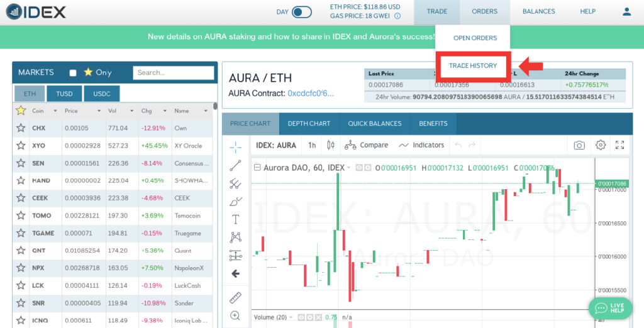
Task: Select the crosshair cursor tool
Action: pos(235,147)
